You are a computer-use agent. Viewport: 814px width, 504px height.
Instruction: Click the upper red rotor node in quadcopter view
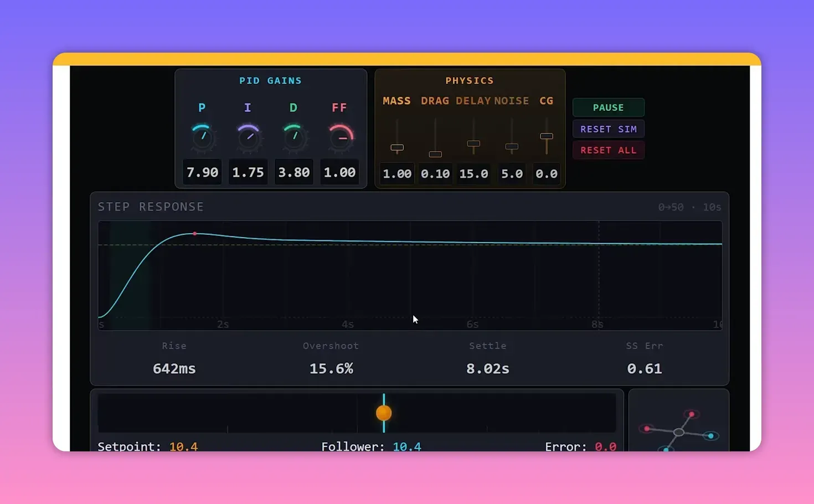(x=692, y=414)
